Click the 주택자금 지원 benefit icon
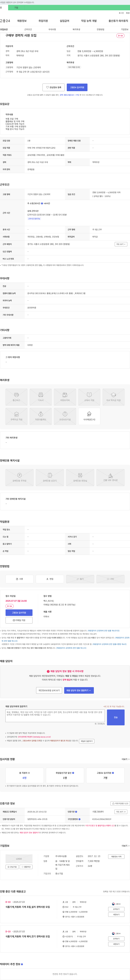Viewport: 130px width, 980px height. pyautogui.click(x=16, y=416)
